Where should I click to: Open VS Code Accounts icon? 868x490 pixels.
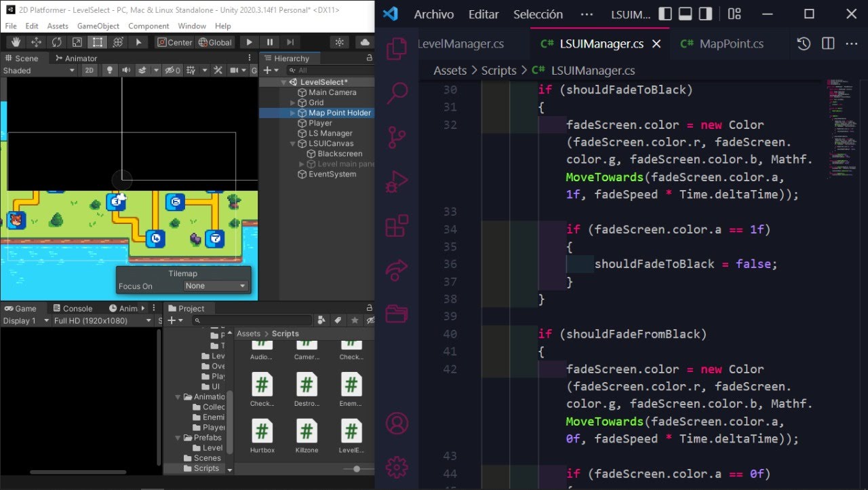click(x=397, y=423)
